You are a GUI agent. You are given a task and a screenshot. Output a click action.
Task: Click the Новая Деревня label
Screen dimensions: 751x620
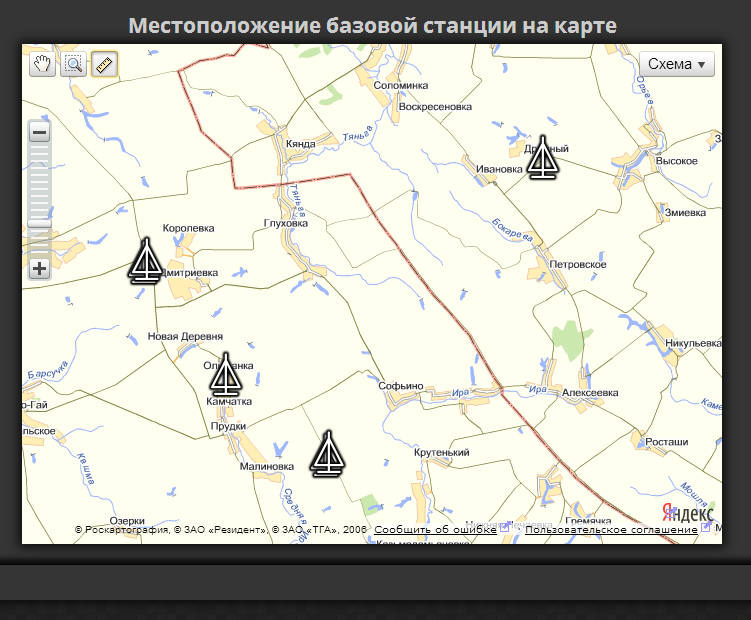(185, 336)
